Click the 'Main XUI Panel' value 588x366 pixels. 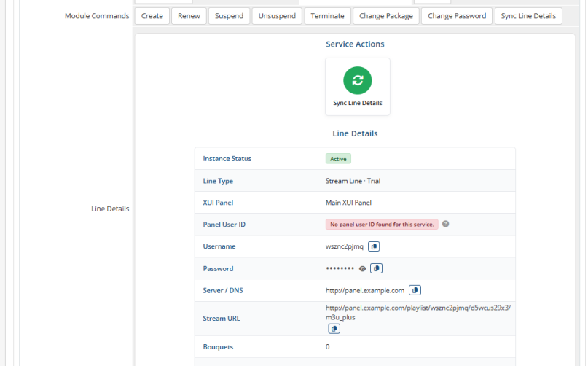pos(348,203)
